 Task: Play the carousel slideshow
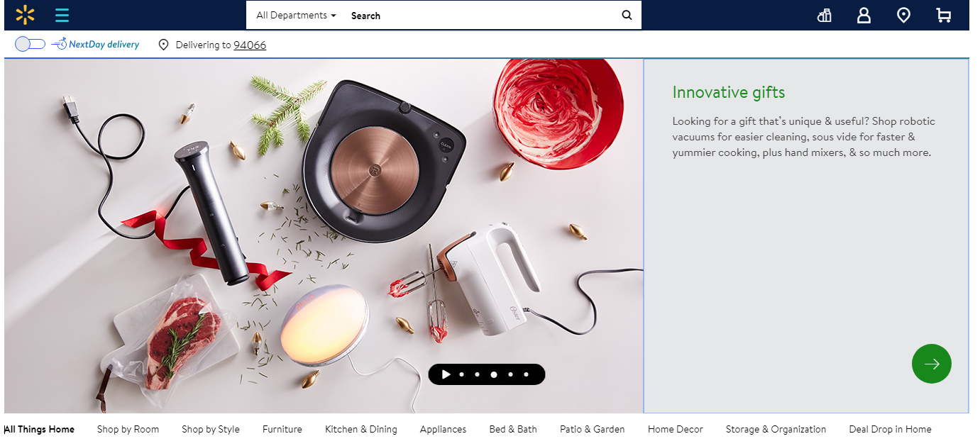(446, 374)
